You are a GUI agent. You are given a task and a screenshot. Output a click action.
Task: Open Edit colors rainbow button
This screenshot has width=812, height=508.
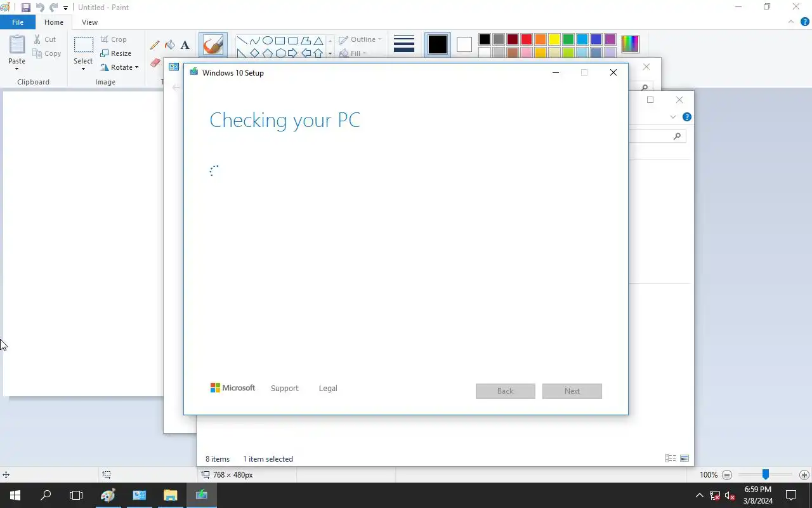pos(630,44)
